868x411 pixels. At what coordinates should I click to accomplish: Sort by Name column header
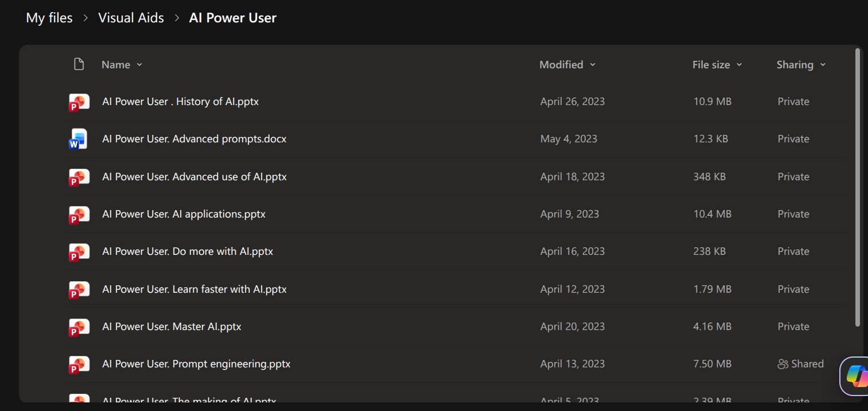pyautogui.click(x=122, y=65)
